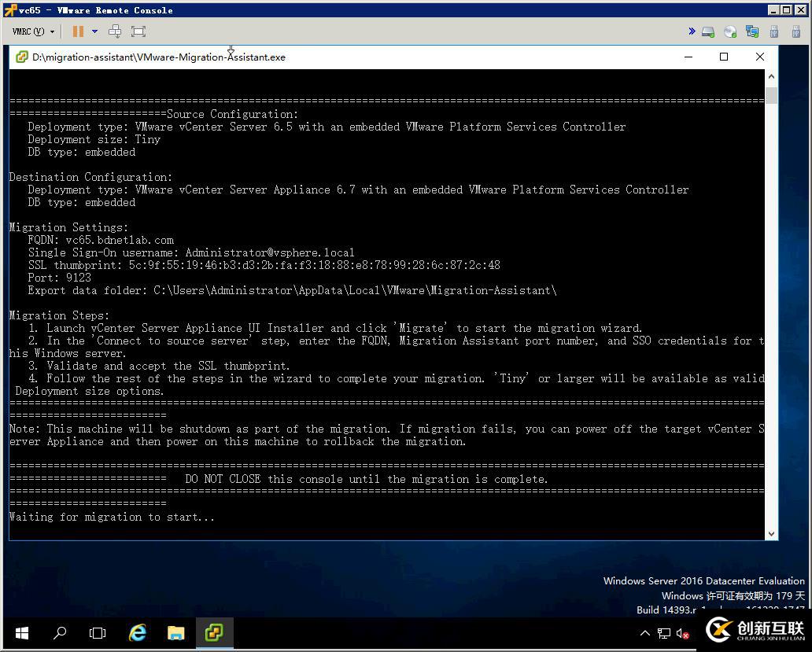The image size is (812, 652).
Task: Maximize the Migration Assistant console window
Action: point(724,57)
